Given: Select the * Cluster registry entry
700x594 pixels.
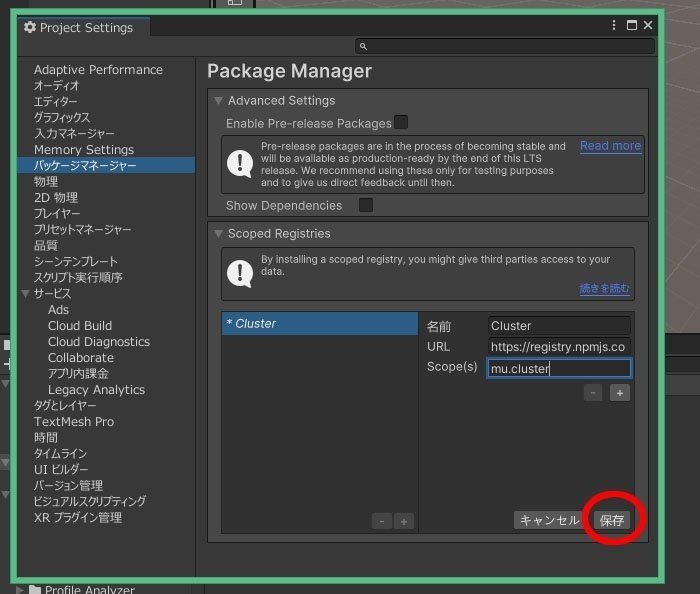Looking at the screenshot, I should (320, 324).
